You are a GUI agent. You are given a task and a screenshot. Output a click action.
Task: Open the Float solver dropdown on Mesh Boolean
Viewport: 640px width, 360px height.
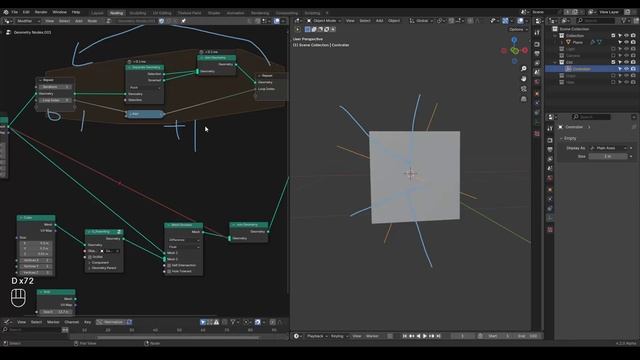(x=184, y=247)
